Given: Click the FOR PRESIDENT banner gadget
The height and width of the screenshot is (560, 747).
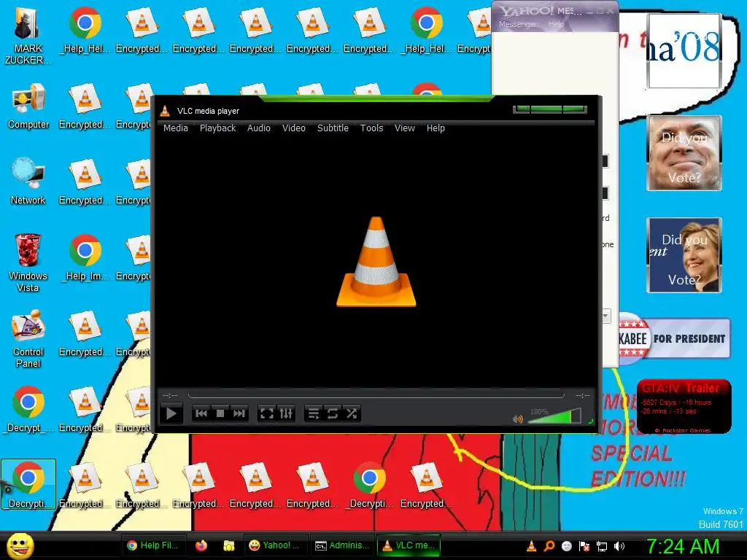Looking at the screenshot, I should point(673,338).
